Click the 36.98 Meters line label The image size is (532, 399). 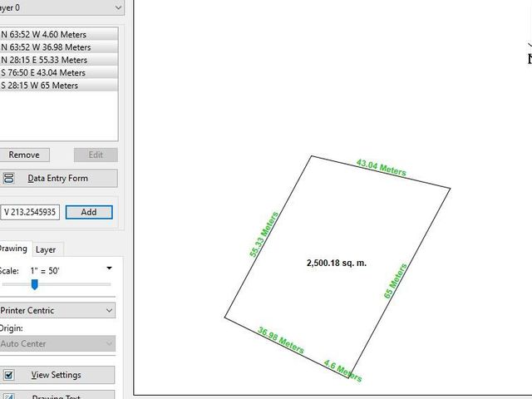(x=281, y=340)
